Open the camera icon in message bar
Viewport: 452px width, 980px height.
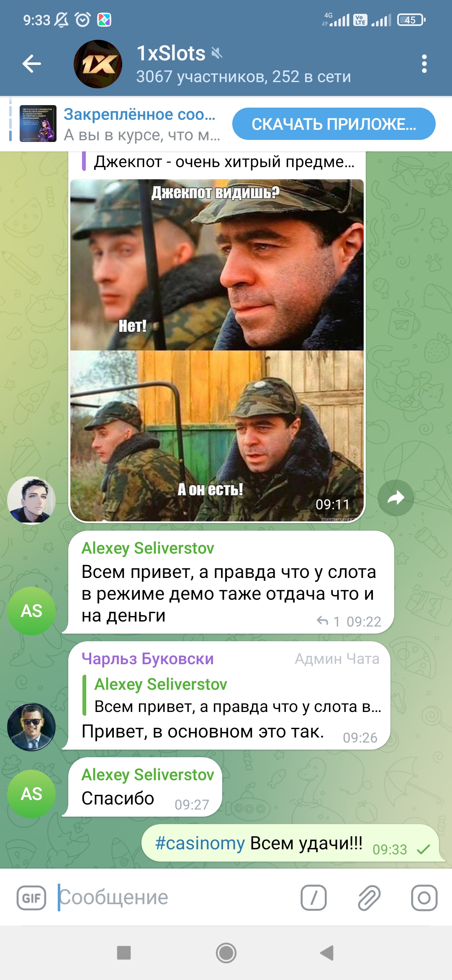pos(424,898)
